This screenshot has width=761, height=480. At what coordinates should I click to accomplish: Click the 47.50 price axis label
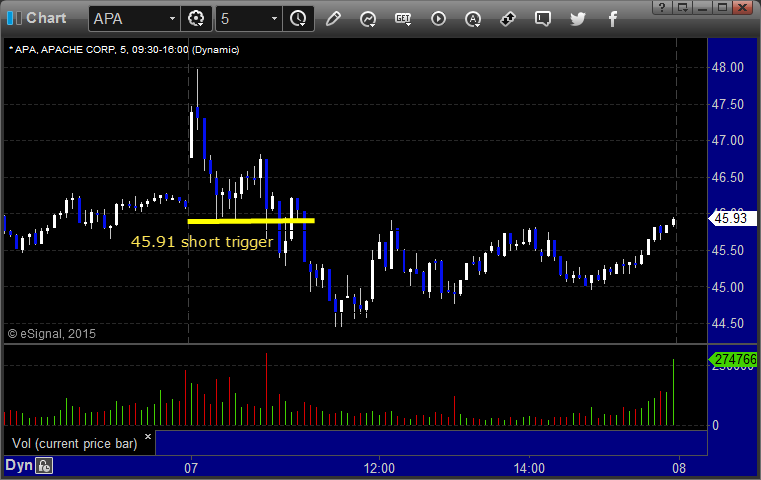coord(728,104)
